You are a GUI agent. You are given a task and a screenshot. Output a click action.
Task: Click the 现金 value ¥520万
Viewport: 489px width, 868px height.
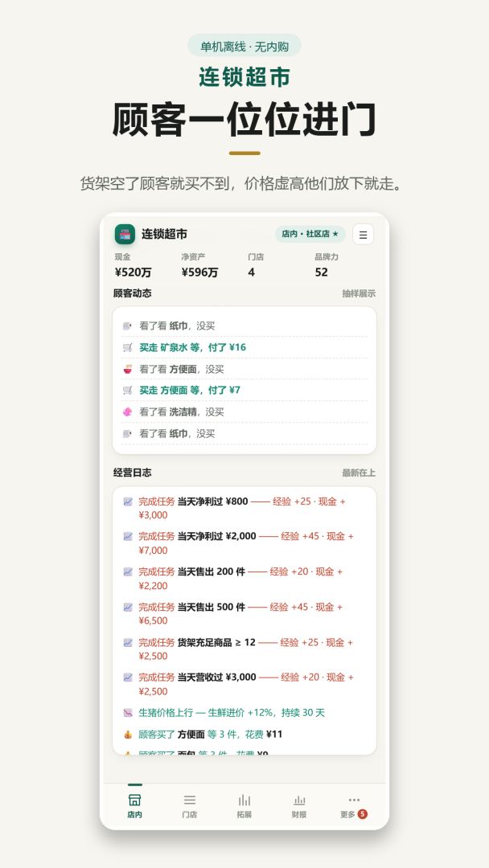133,272
